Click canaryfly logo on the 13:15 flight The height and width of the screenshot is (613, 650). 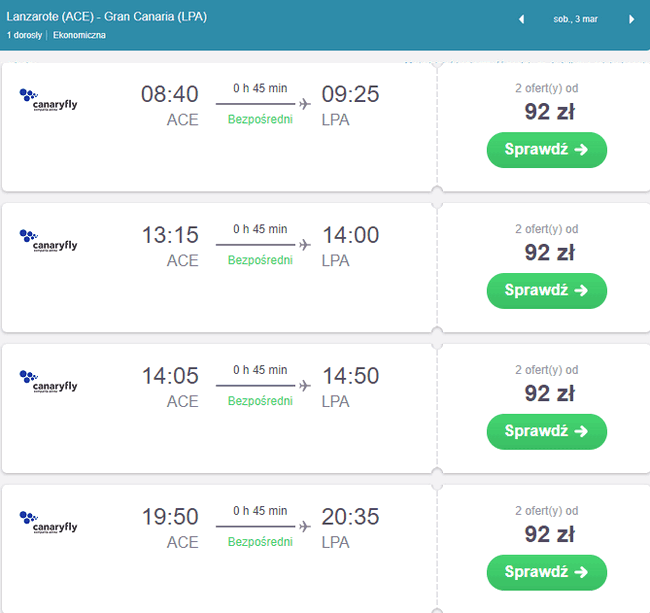tap(48, 241)
